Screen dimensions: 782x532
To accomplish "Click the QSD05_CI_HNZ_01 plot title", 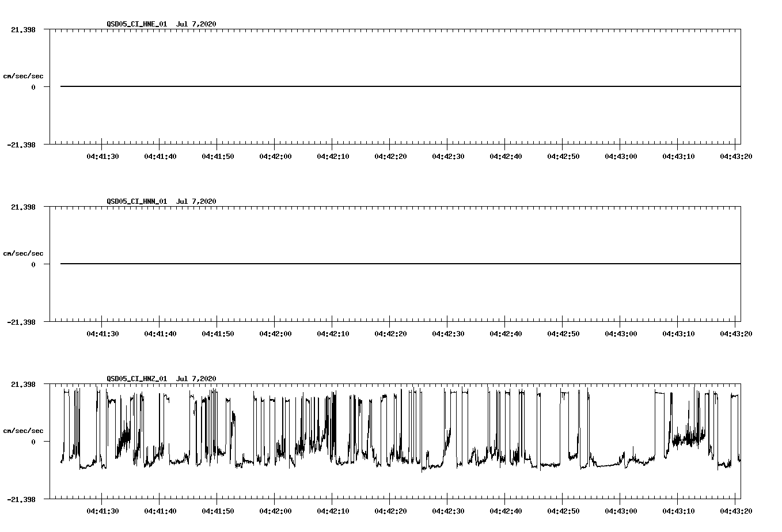I will click(161, 378).
